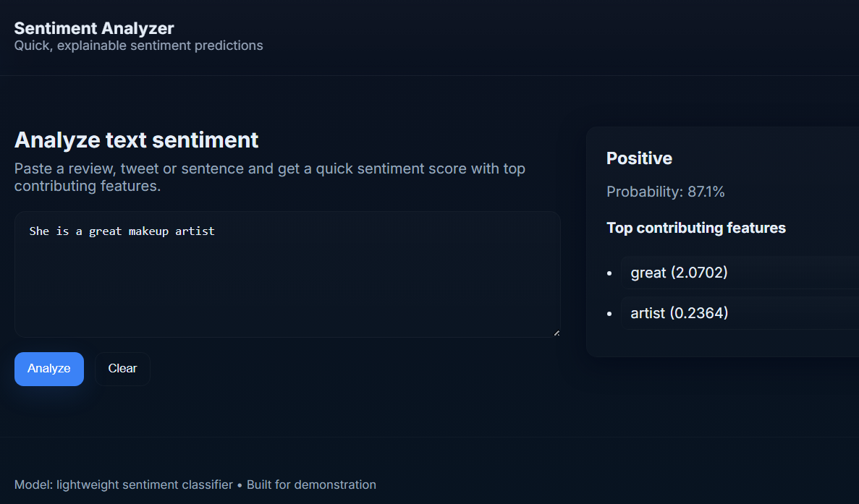This screenshot has width=859, height=504.
Task: Click the 'Analyze text sentiment' heading
Action: point(136,140)
